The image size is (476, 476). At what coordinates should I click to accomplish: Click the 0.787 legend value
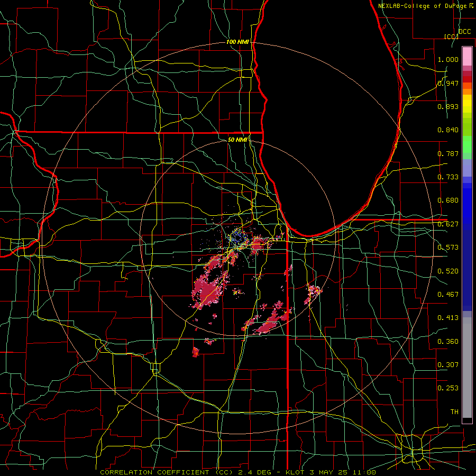click(x=448, y=153)
